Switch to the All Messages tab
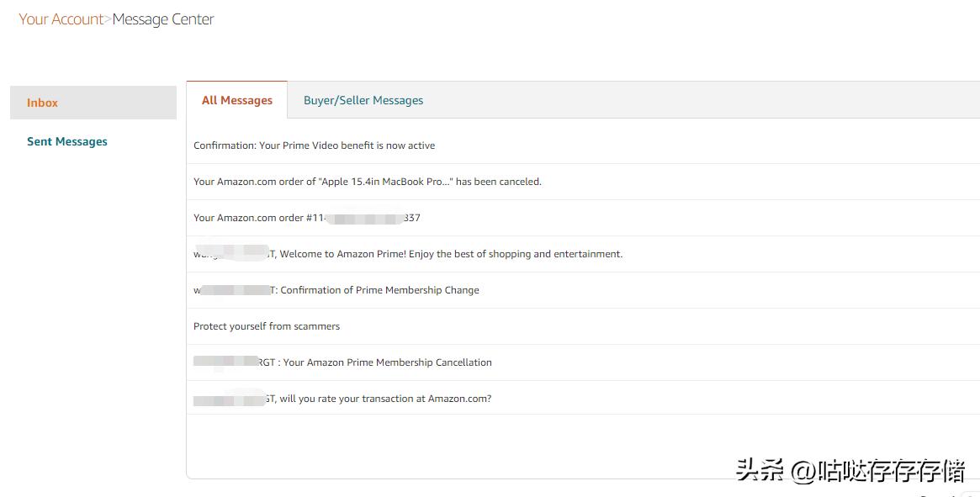The height and width of the screenshot is (497, 980). point(237,100)
